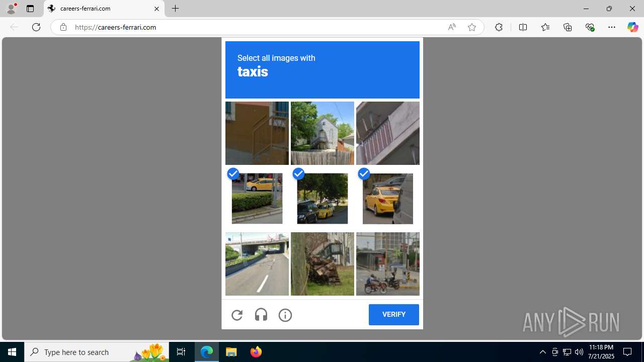Open Copilot sidebar
The height and width of the screenshot is (362, 644).
pyautogui.click(x=632, y=27)
